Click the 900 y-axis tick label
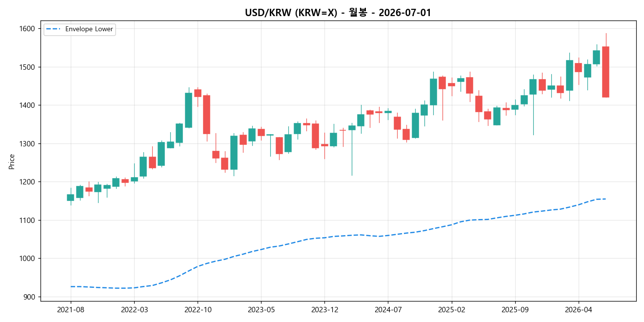Screen dimensions: 644x322 click(x=30, y=297)
